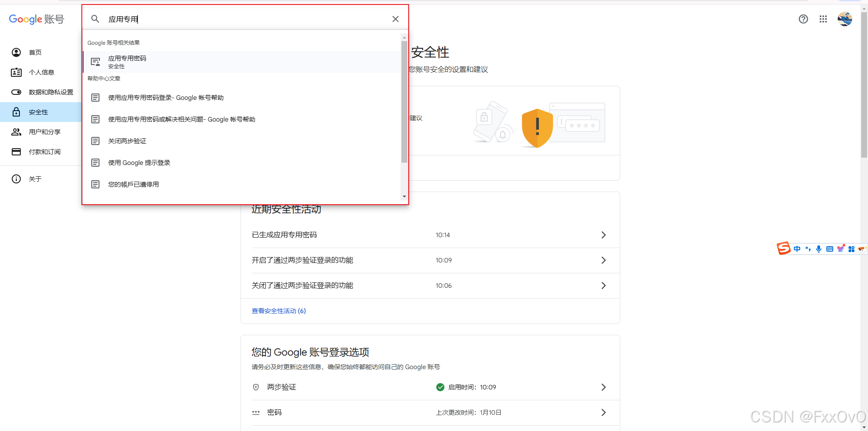Toggle Sogou punctuation mode button

point(808,249)
